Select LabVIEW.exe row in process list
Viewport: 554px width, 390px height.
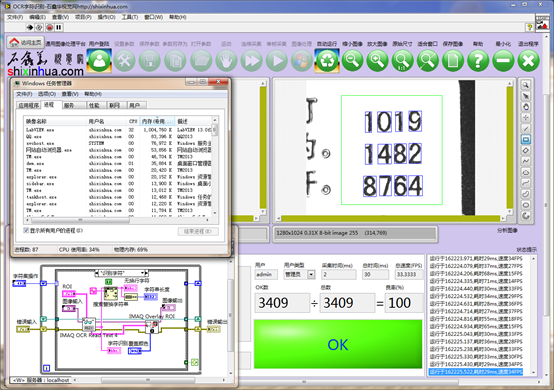coord(118,130)
